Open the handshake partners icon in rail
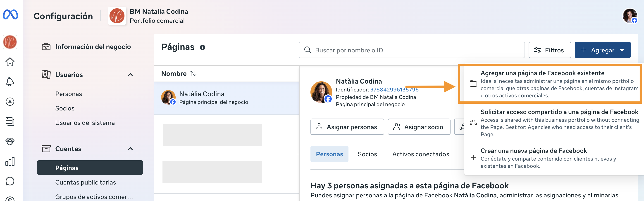The image size is (644, 201). [x=10, y=141]
